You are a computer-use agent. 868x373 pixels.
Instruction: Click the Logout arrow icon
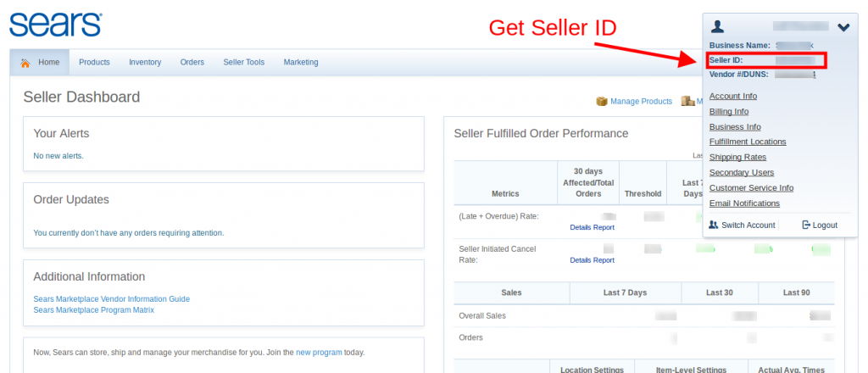tap(806, 225)
